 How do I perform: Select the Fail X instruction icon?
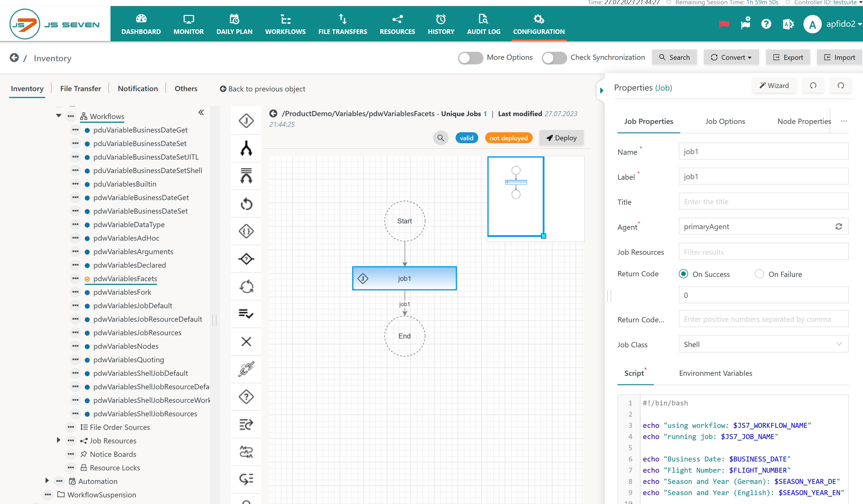[246, 342]
